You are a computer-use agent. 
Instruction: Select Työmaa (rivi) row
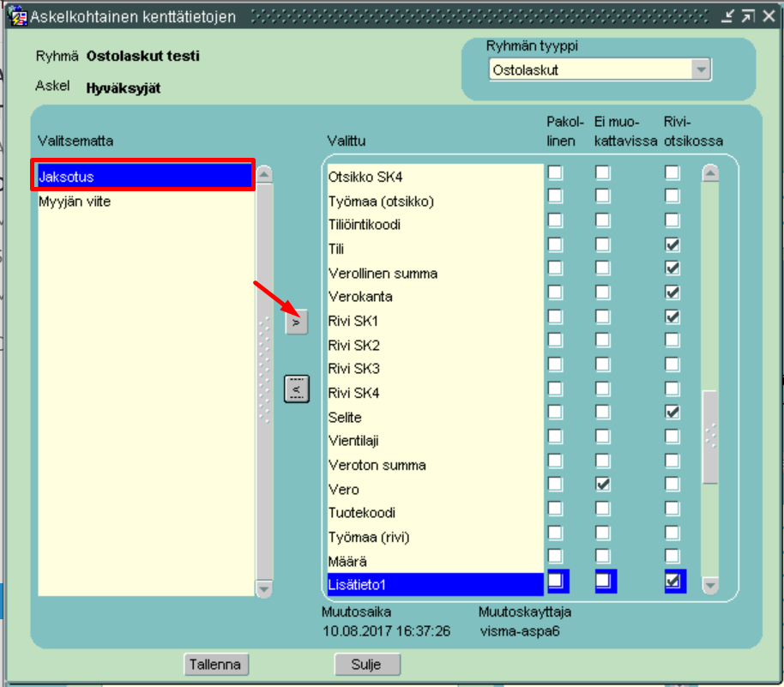tap(435, 537)
